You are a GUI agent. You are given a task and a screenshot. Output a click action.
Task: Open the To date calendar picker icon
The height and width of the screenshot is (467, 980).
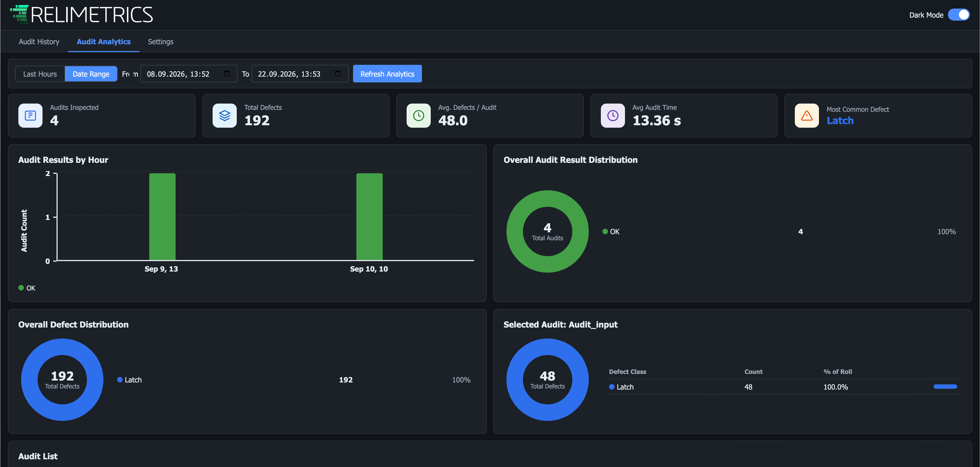click(338, 74)
